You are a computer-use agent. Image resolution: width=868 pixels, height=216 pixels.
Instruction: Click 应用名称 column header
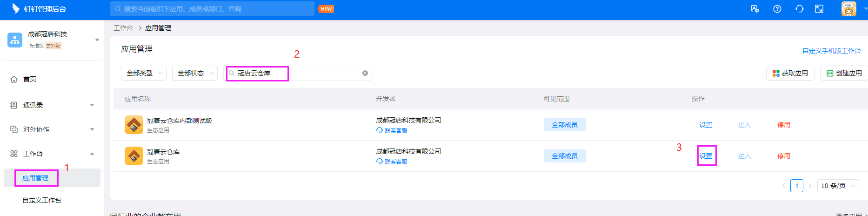[138, 99]
